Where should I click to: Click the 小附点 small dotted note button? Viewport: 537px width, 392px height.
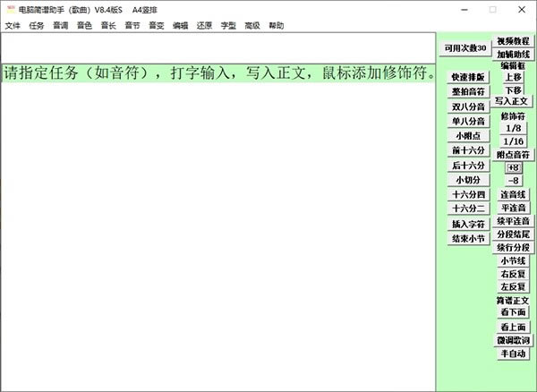click(467, 136)
